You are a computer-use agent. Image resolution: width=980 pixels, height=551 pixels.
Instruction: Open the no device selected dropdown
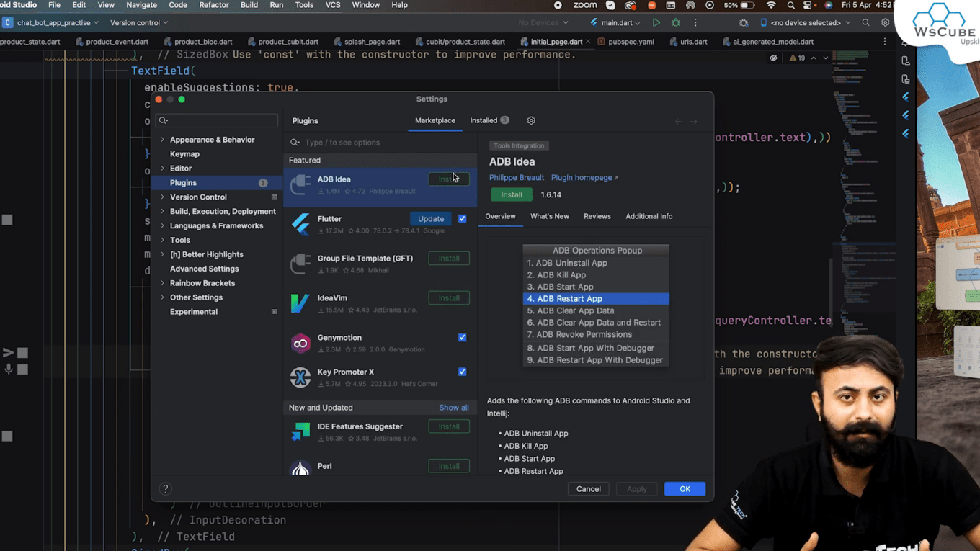click(806, 23)
